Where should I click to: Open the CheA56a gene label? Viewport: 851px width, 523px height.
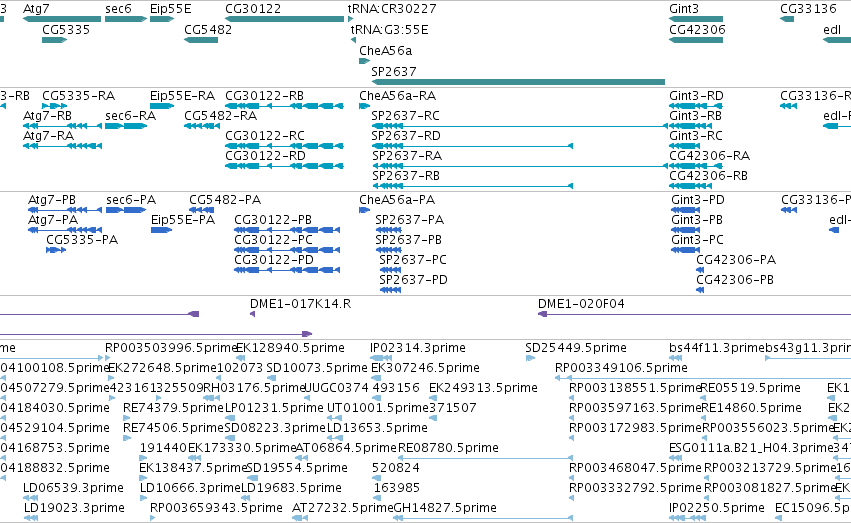385,51
